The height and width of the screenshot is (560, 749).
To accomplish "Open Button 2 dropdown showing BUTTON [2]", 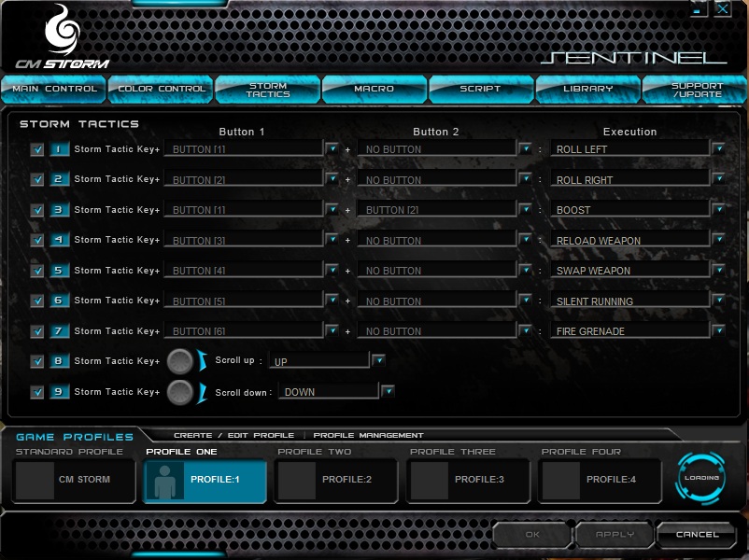I will tap(526, 209).
